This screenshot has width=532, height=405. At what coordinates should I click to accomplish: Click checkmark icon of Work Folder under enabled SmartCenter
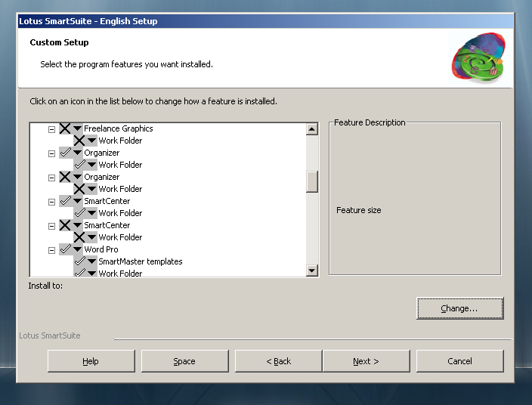point(85,213)
